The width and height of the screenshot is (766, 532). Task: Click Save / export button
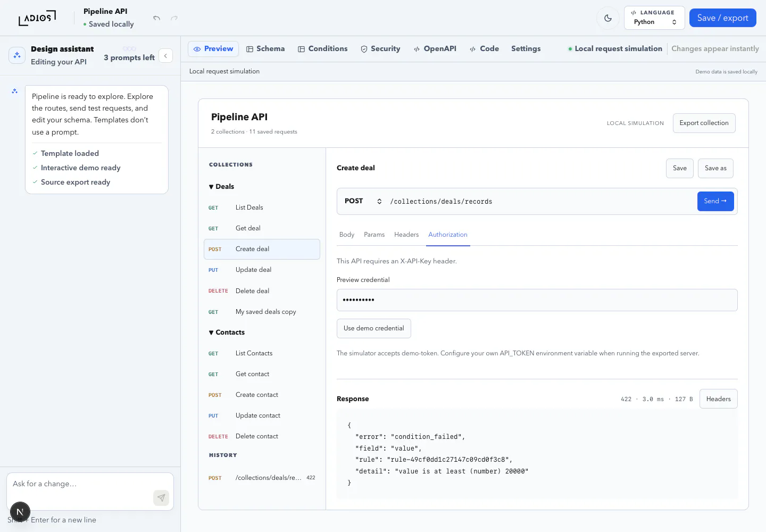click(722, 18)
